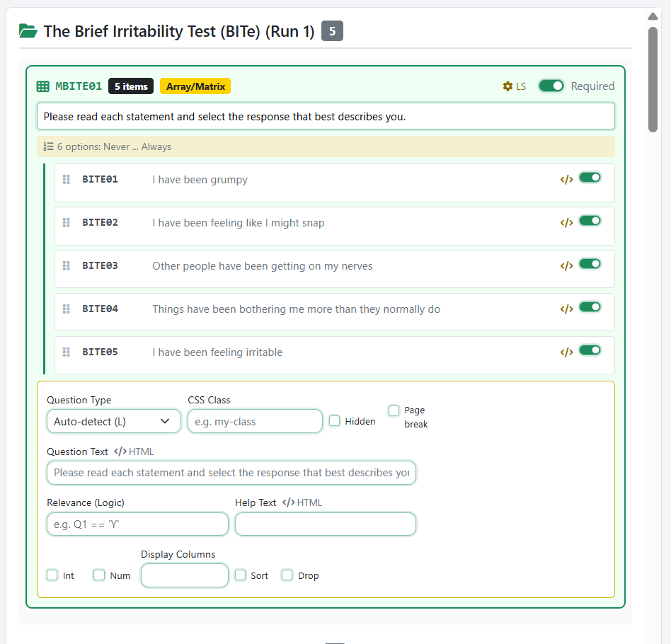Grab the drag handle for BITE01
Viewport: 671px width, 644px height.
(x=67, y=179)
